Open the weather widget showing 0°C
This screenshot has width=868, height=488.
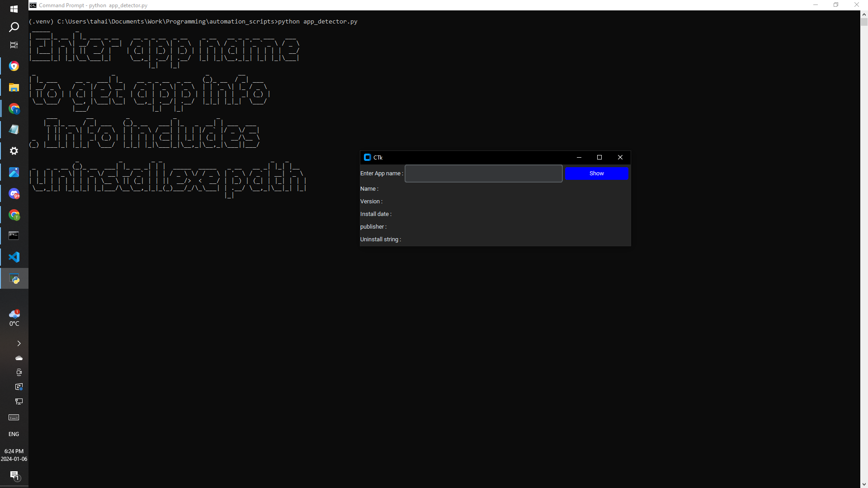[14, 318]
